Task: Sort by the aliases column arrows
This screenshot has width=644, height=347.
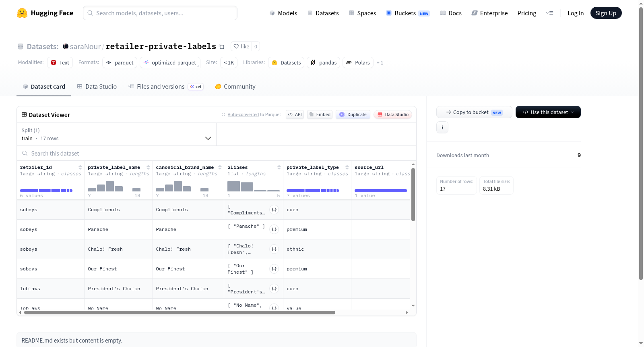Action: (x=279, y=167)
